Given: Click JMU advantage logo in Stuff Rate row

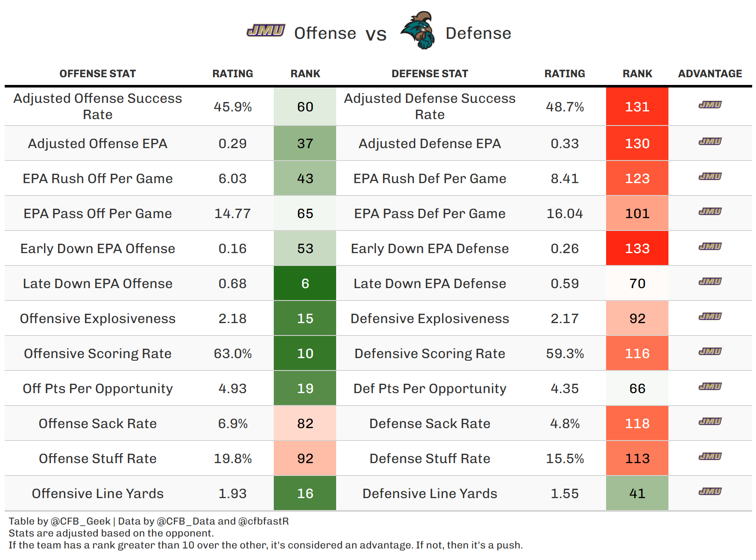Looking at the screenshot, I should [710, 456].
